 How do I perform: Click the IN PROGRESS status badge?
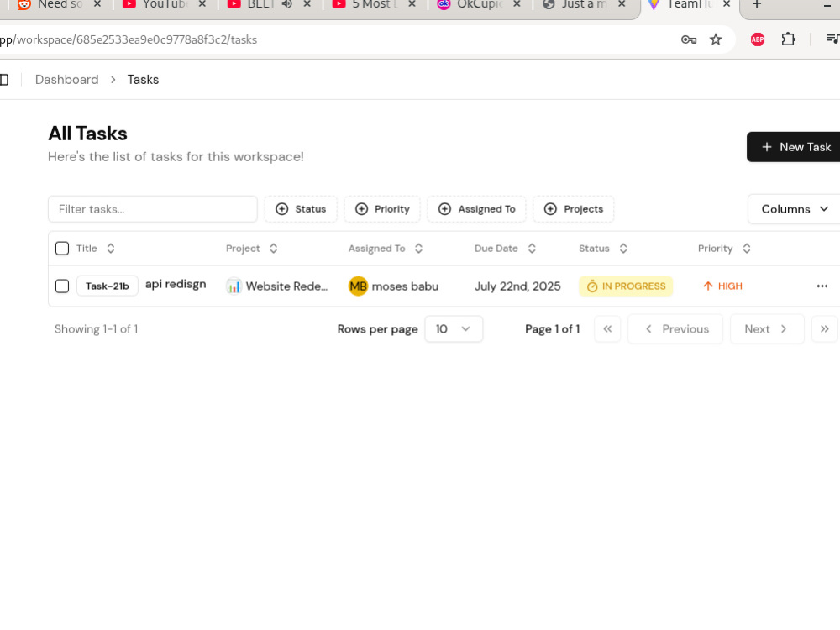pyautogui.click(x=626, y=286)
